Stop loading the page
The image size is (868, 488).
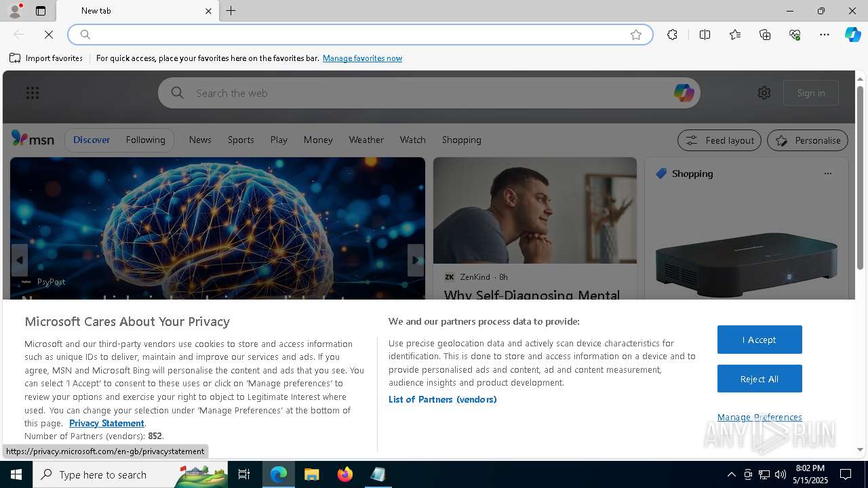[x=49, y=35]
